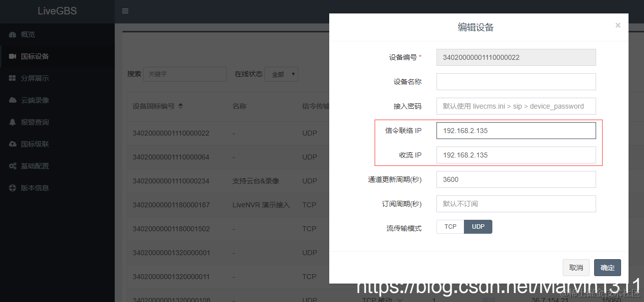
Task: Focus the 信令联络 IP field
Action: (x=516, y=131)
